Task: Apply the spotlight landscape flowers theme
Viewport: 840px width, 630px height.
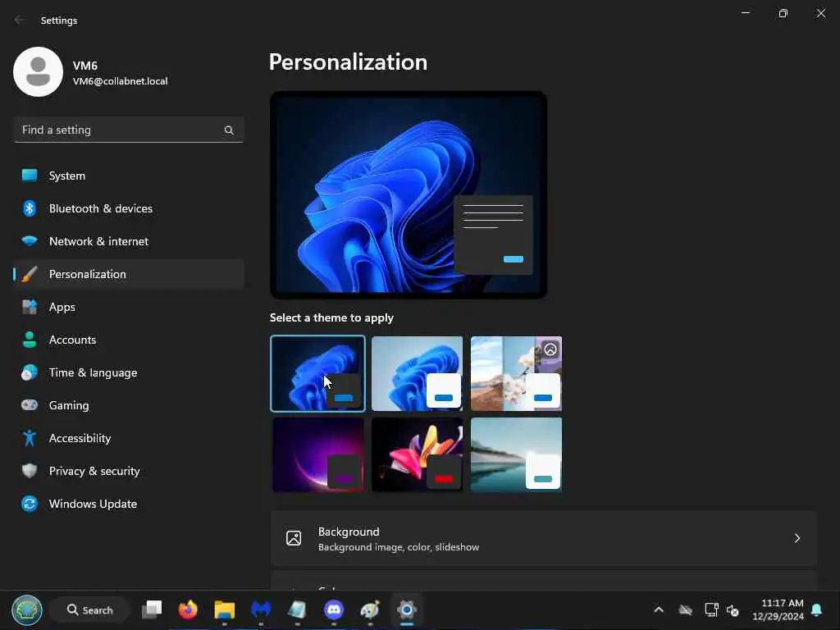Action: click(517, 373)
